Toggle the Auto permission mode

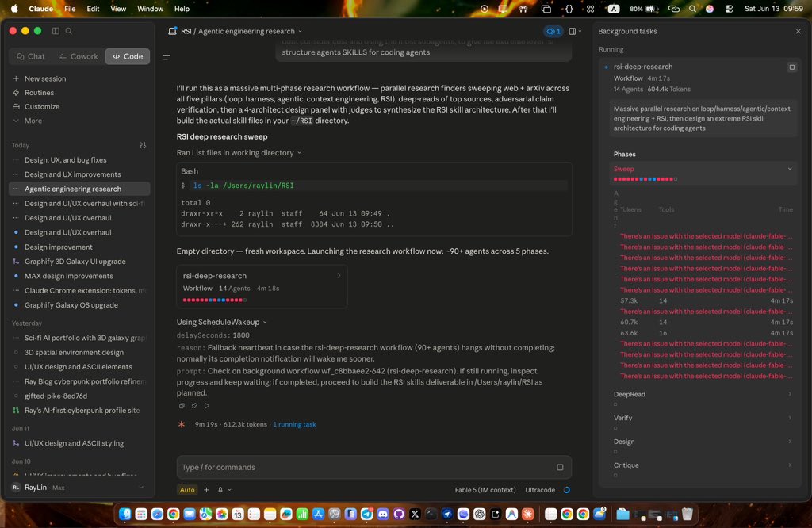tap(187, 490)
